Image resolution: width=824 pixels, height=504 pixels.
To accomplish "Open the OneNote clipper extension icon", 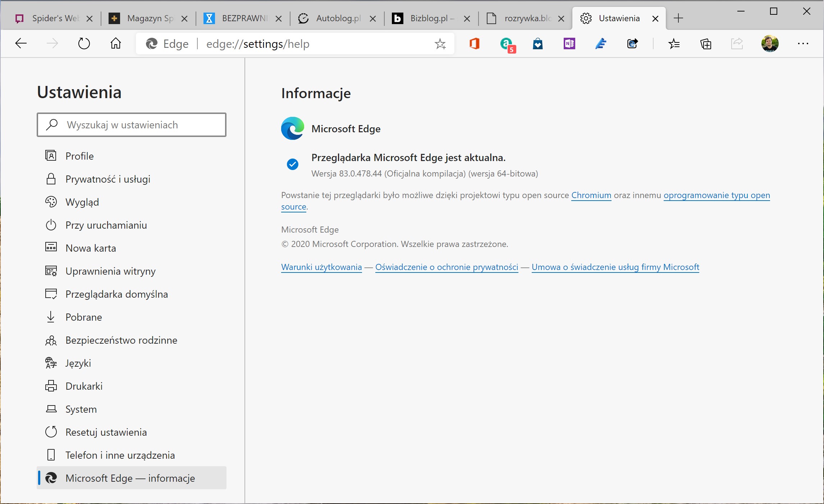I will coord(569,44).
